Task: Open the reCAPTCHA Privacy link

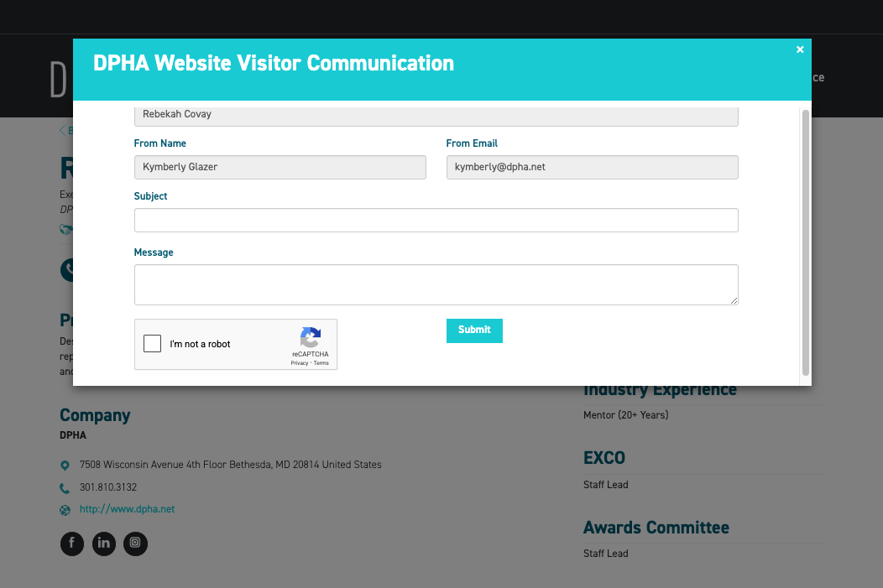Action: click(x=299, y=363)
